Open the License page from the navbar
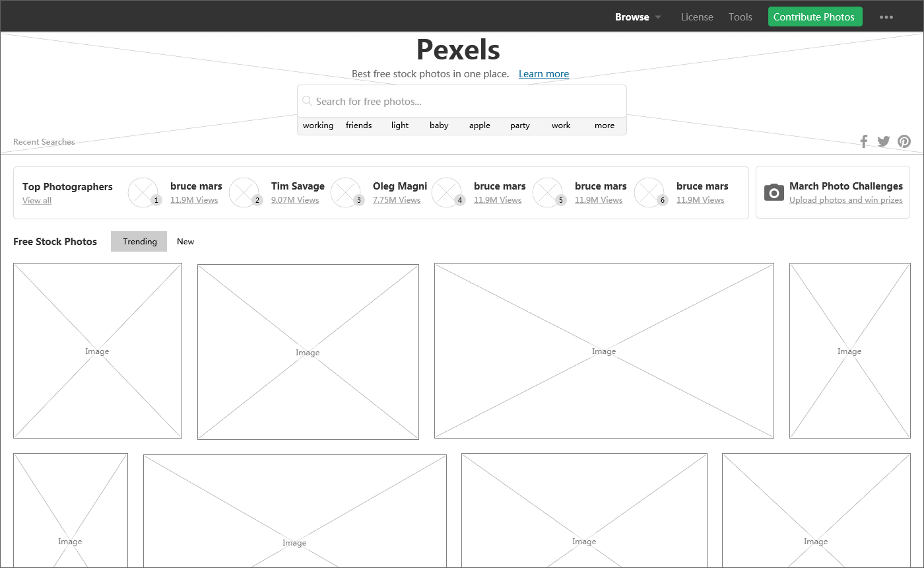 (697, 17)
